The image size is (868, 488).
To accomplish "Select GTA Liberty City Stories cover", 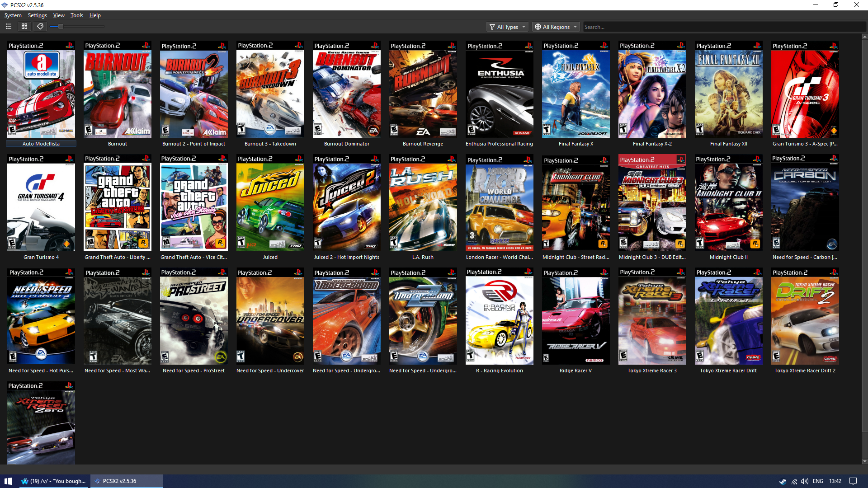I will [118, 203].
